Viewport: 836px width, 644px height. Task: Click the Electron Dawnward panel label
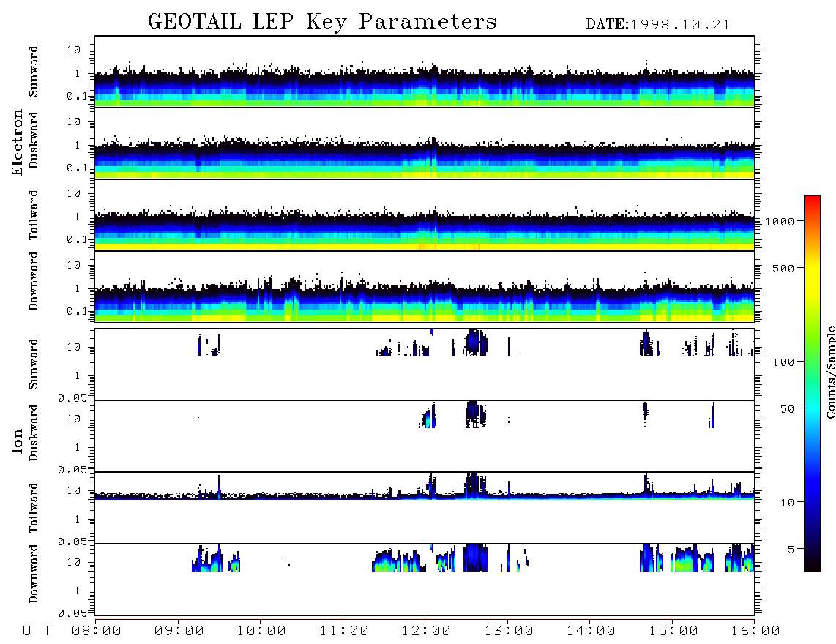pyautogui.click(x=34, y=281)
